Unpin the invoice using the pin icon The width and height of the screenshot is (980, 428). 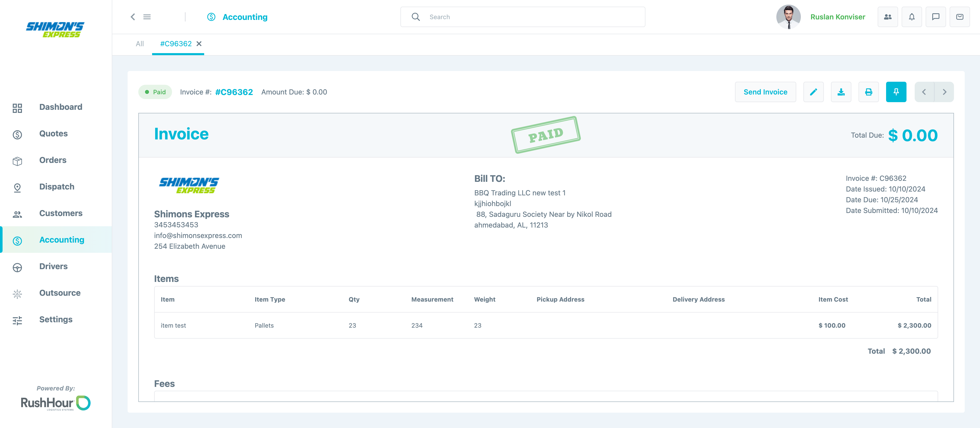pyautogui.click(x=896, y=92)
